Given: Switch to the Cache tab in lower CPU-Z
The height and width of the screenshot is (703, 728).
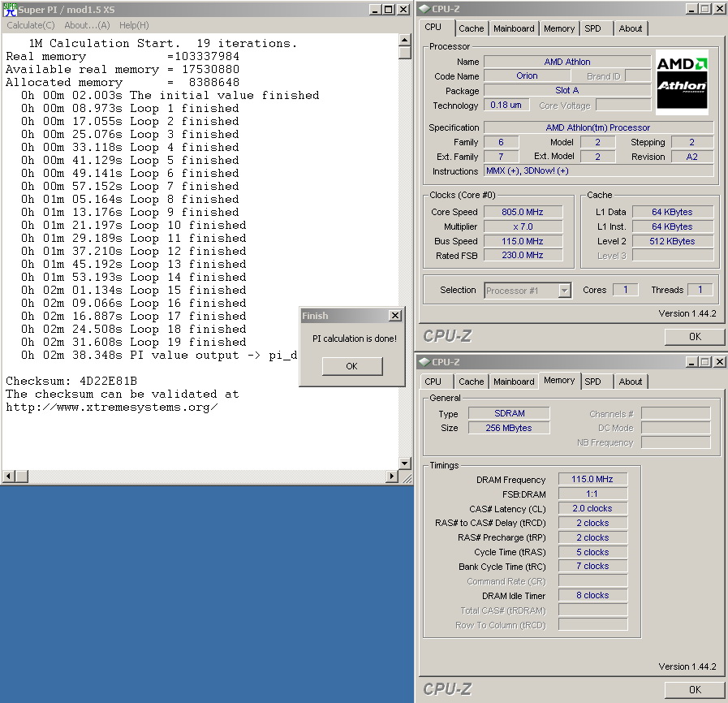Looking at the screenshot, I should click(472, 382).
